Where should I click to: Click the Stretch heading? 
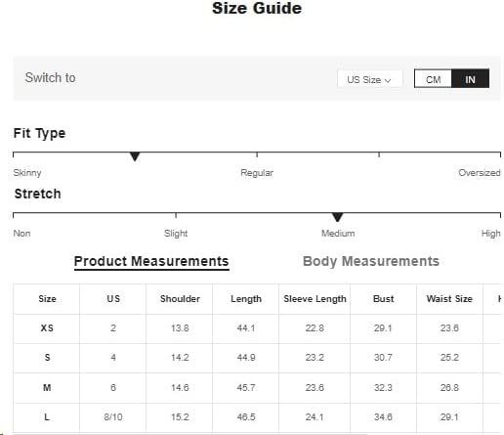coord(38,194)
